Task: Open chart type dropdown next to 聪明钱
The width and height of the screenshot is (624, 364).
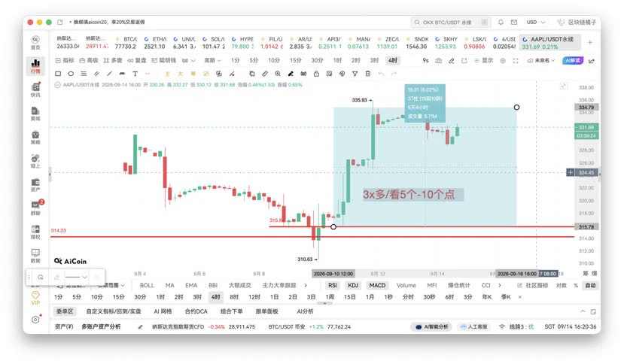Action: click(189, 60)
